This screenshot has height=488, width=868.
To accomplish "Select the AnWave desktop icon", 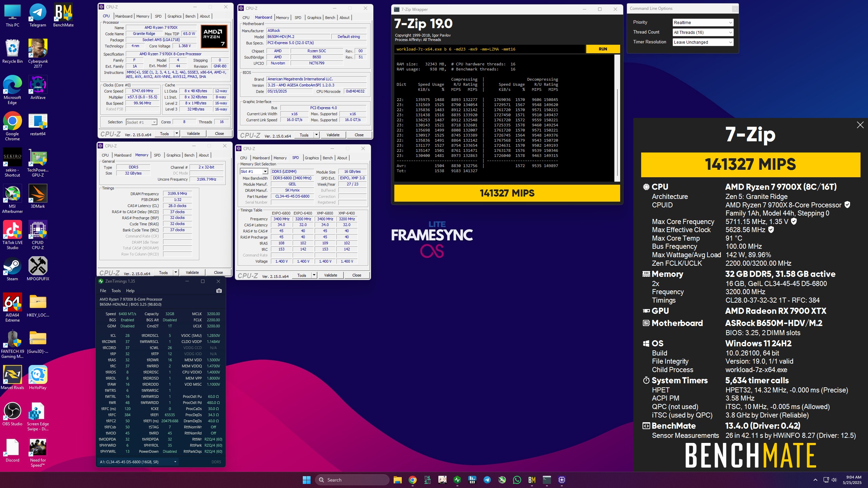I will 38,87.
